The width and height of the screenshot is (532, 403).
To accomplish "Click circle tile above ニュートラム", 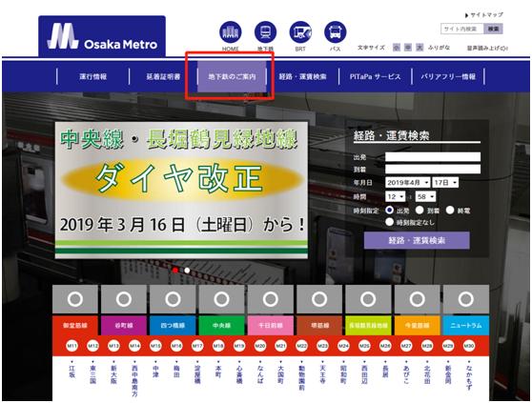I will tap(466, 299).
